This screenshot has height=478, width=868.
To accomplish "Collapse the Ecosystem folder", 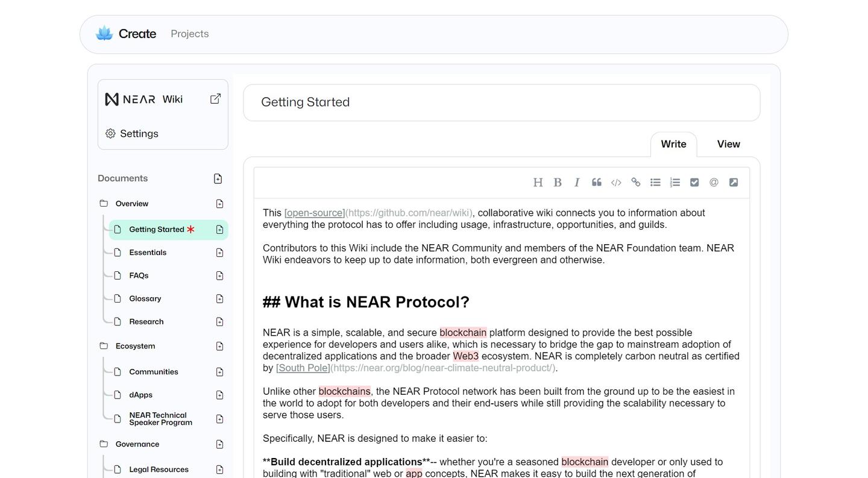I will (104, 346).
